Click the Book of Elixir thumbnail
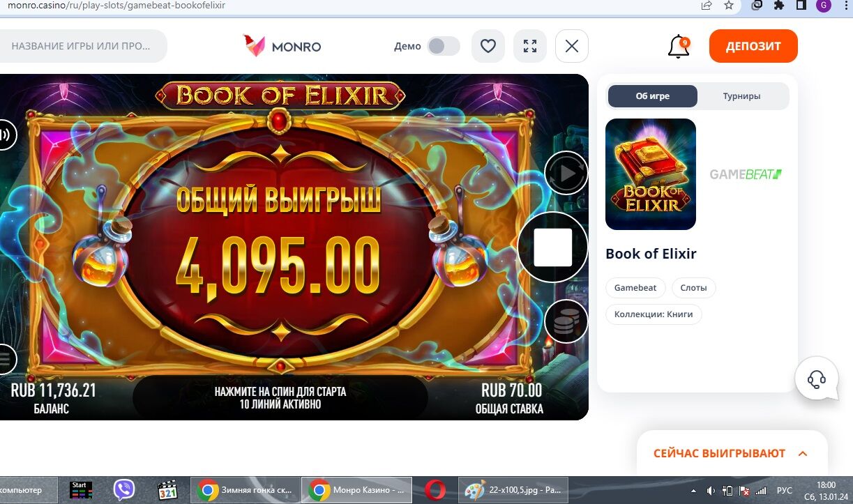 pyautogui.click(x=651, y=174)
